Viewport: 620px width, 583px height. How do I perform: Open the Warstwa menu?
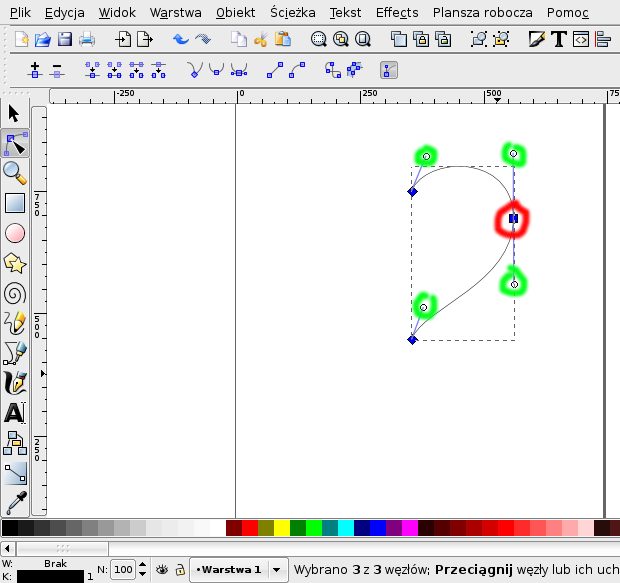[175, 13]
